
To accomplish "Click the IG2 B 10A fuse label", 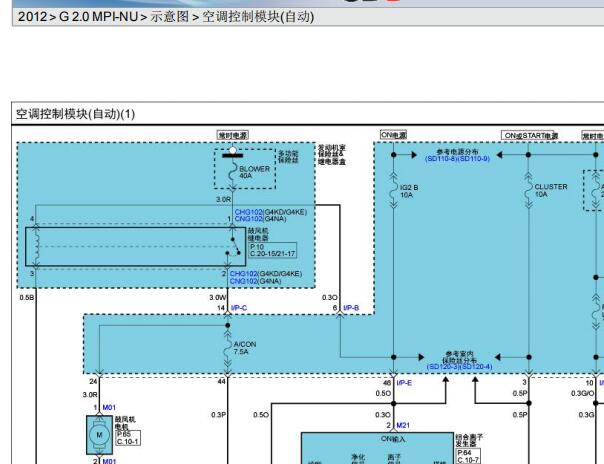I will tap(409, 191).
